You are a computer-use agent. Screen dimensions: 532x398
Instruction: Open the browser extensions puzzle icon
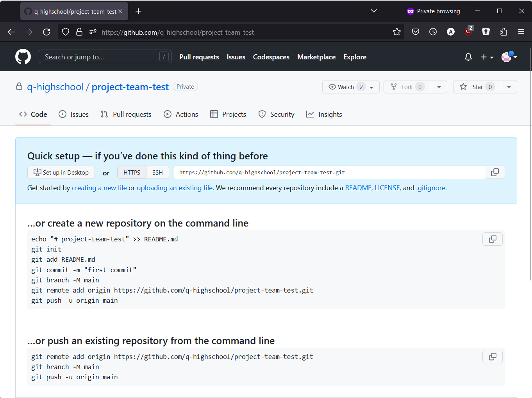(x=503, y=32)
